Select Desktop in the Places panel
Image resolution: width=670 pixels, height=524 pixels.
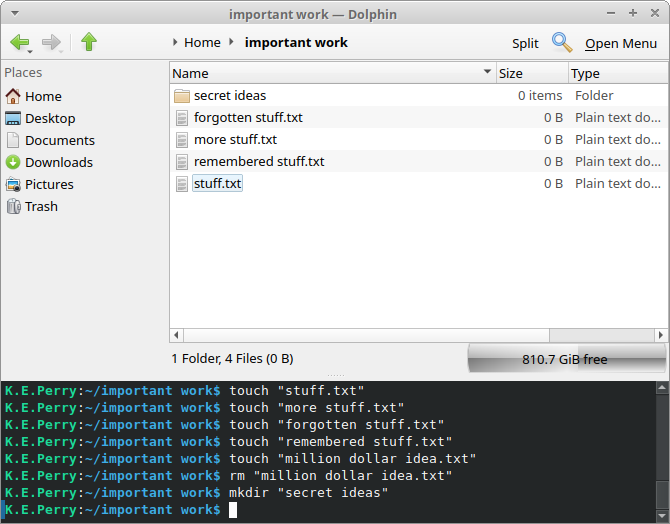pos(50,118)
